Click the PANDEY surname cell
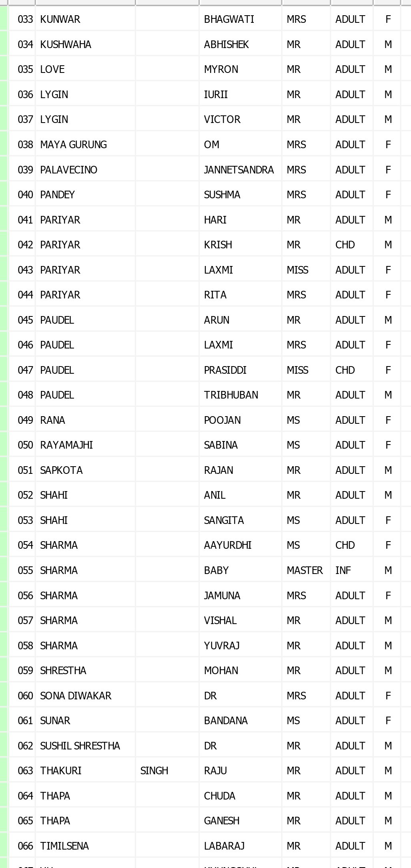Image resolution: width=411 pixels, height=868 pixels. click(57, 195)
